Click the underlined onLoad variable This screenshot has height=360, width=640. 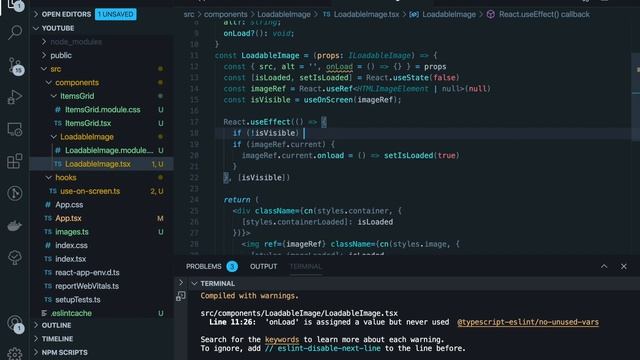(339, 67)
